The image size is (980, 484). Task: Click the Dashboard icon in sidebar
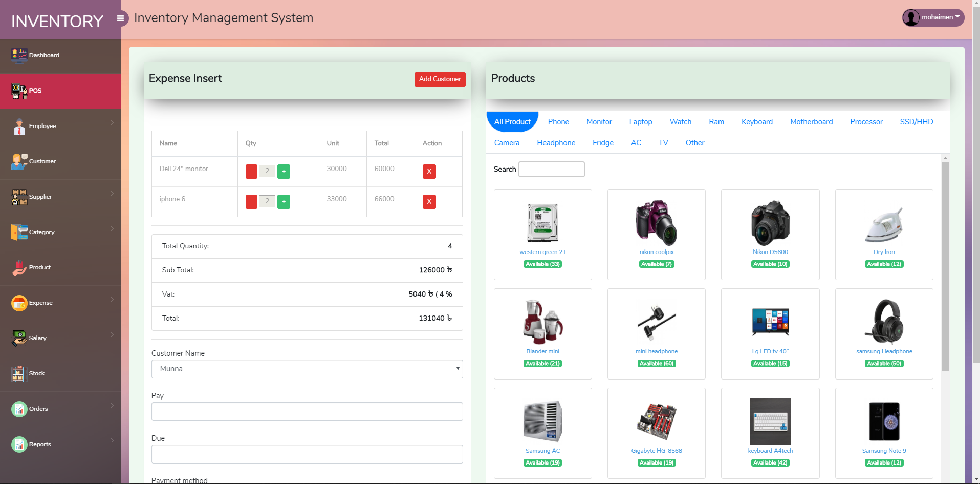[19, 55]
